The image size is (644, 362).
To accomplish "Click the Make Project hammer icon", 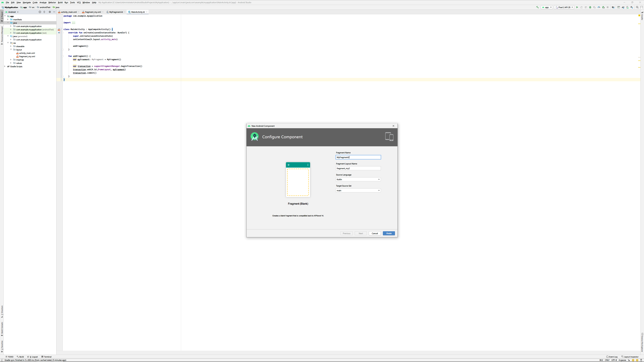I will pos(537,7).
